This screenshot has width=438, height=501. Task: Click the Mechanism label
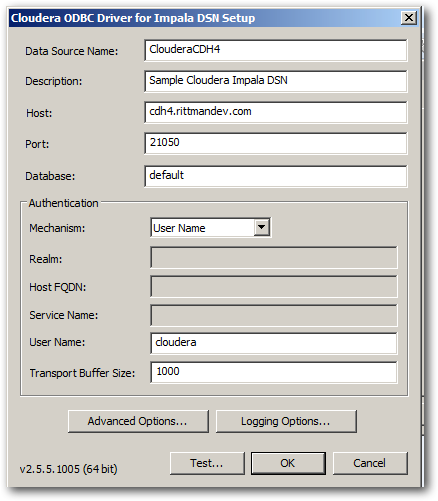point(57,228)
